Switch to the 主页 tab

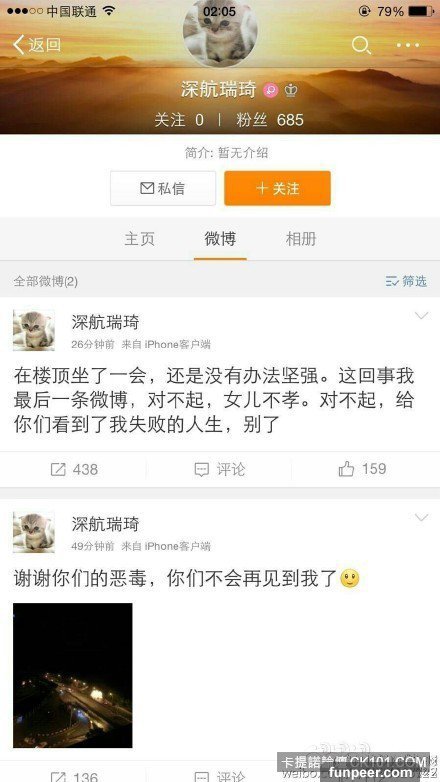(139, 239)
